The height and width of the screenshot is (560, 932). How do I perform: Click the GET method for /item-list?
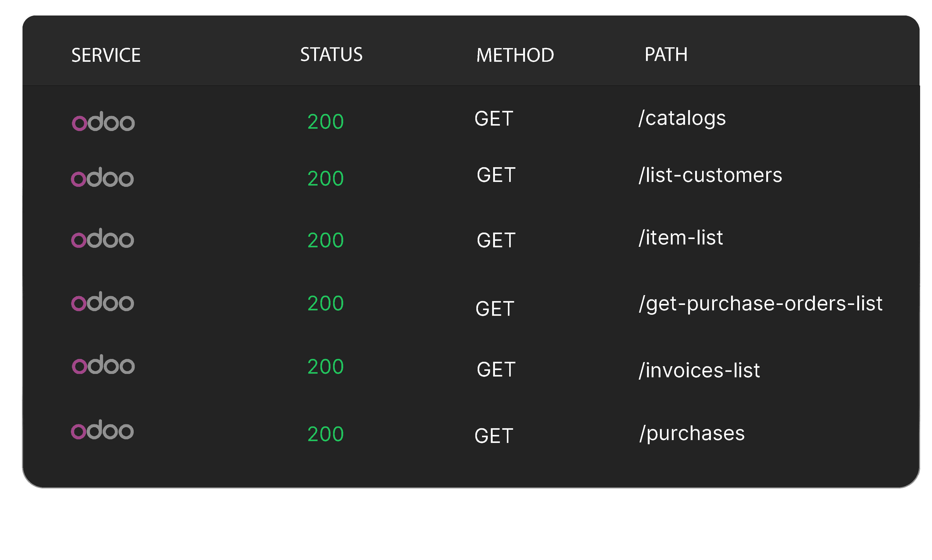496,240
